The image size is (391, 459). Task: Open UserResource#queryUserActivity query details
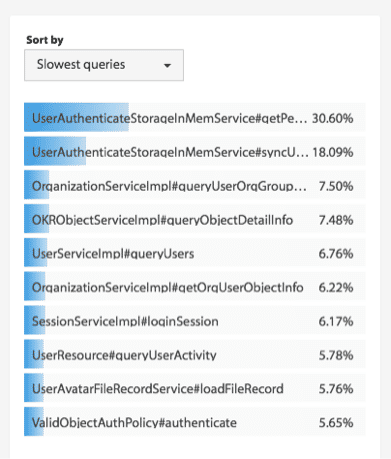[x=195, y=354]
